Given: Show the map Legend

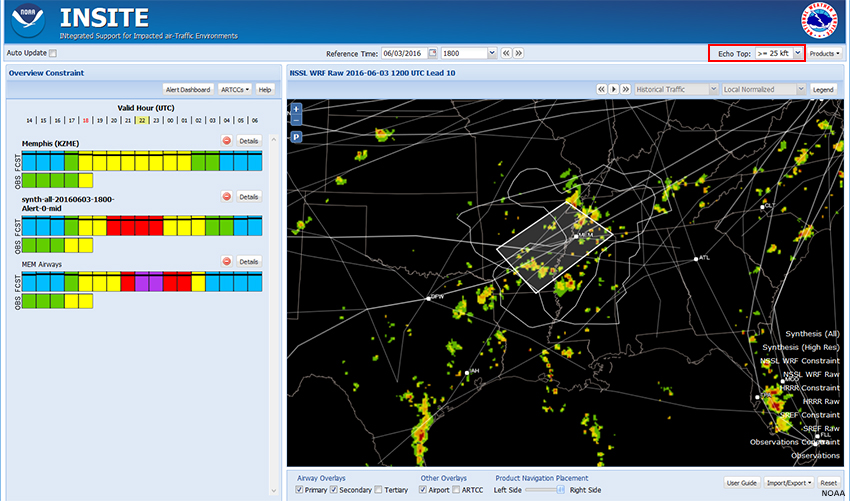Looking at the screenshot, I should 823,89.
